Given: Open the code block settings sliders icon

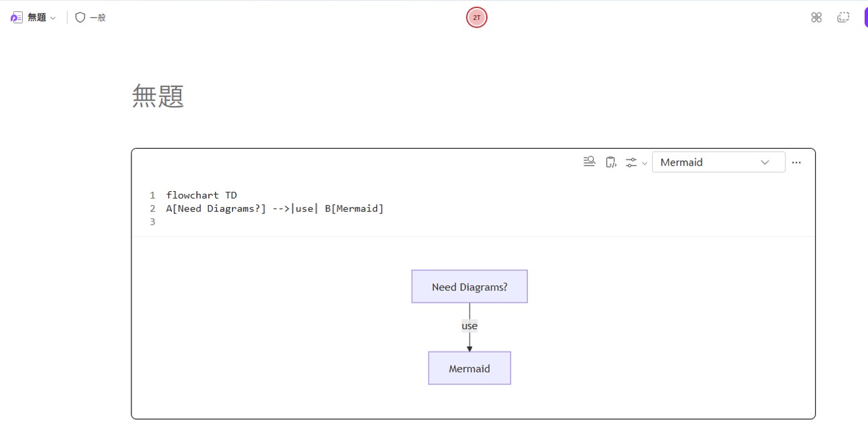Looking at the screenshot, I should click(x=631, y=162).
